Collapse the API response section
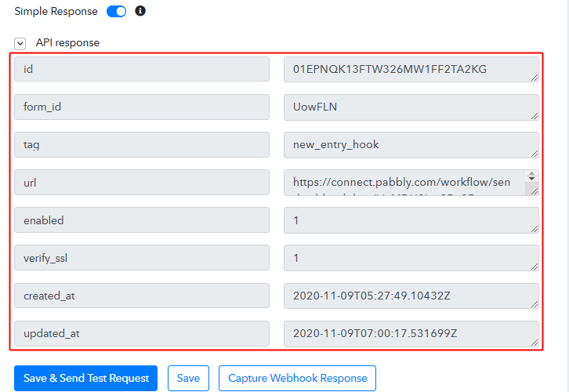Viewport: 569px width, 392px height. tap(20, 43)
